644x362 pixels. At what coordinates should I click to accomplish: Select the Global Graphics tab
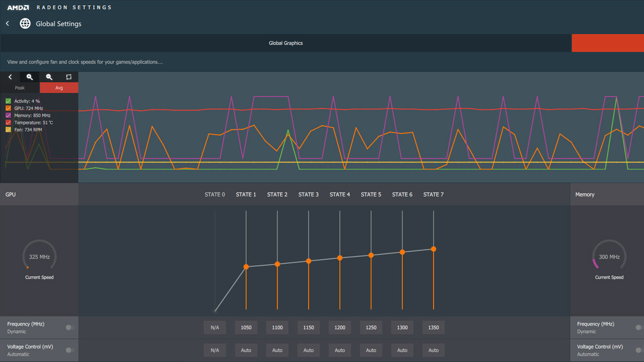point(286,43)
